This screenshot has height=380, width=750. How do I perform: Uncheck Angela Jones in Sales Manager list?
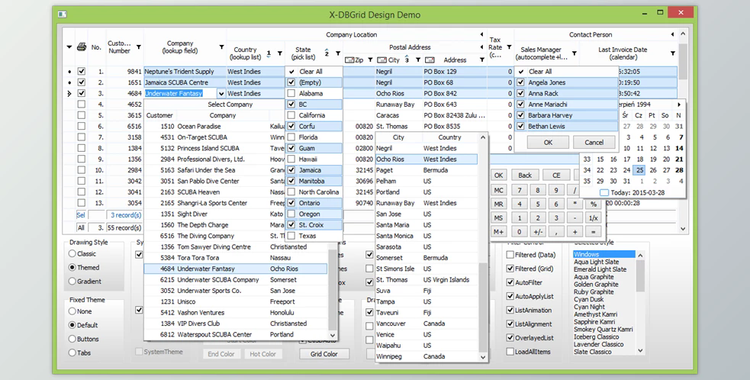tap(521, 82)
